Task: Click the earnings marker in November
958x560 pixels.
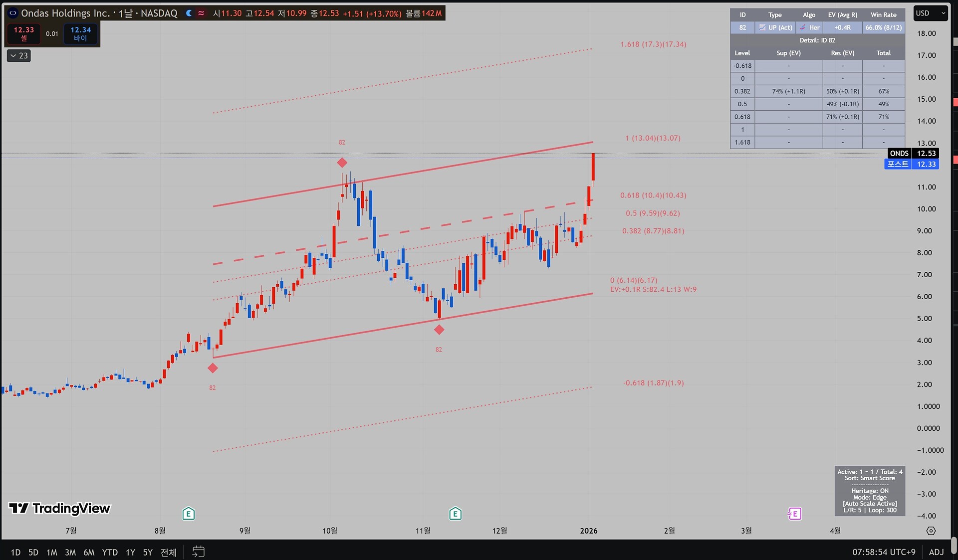Action: coord(455,513)
